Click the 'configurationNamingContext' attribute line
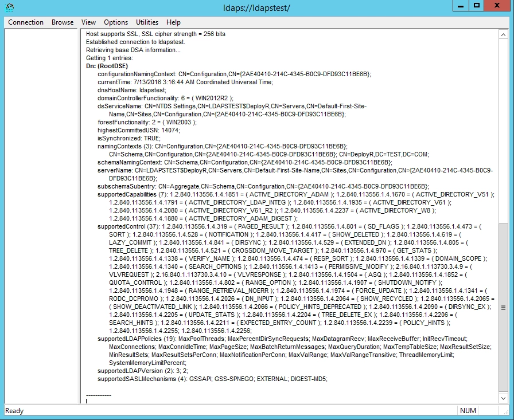The image size is (514, 420). (234, 74)
